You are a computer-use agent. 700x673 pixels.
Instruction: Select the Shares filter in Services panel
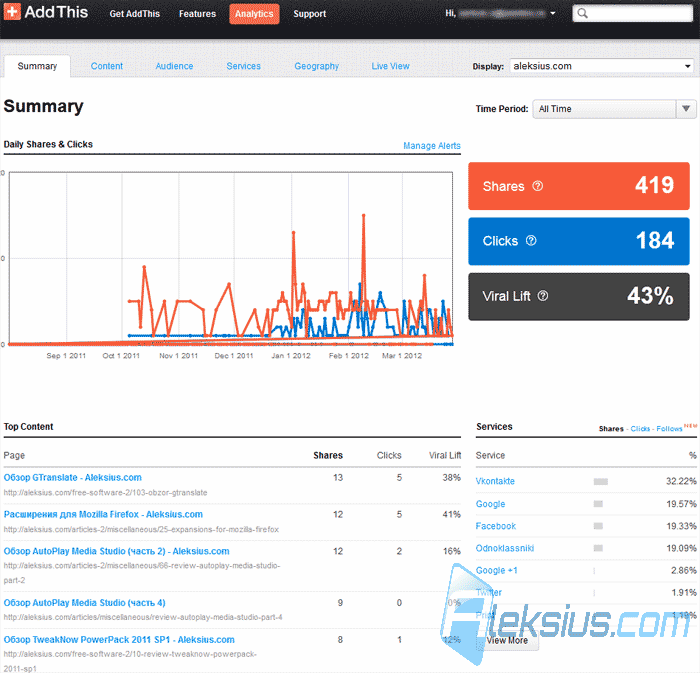(611, 428)
